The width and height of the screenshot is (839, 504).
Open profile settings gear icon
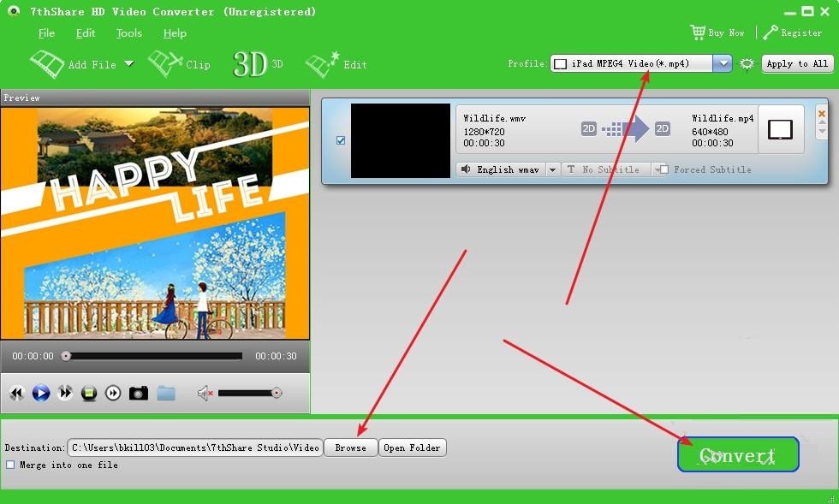747,64
